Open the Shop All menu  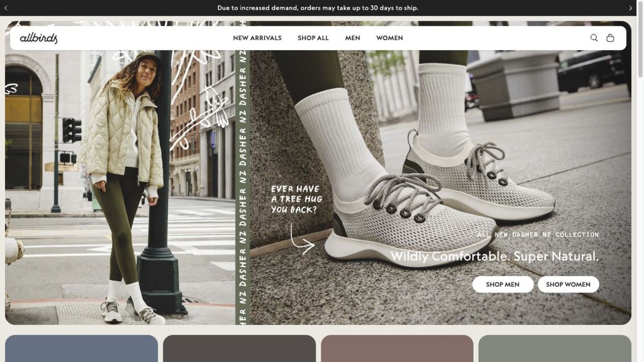click(x=313, y=38)
